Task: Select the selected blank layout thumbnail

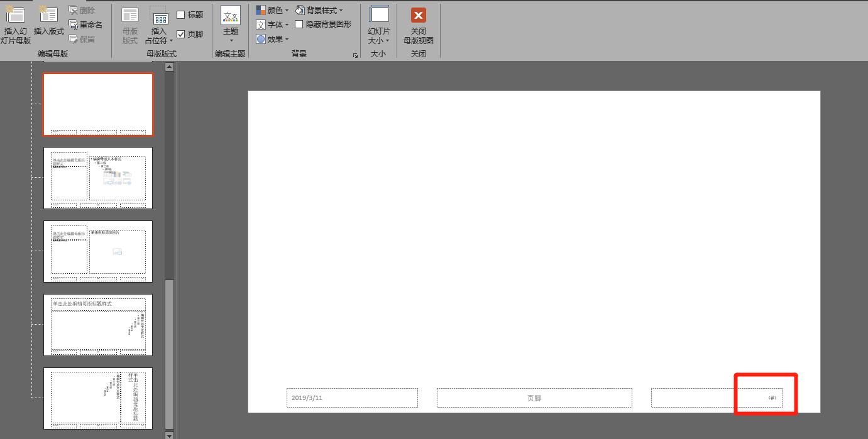Action: (x=98, y=104)
